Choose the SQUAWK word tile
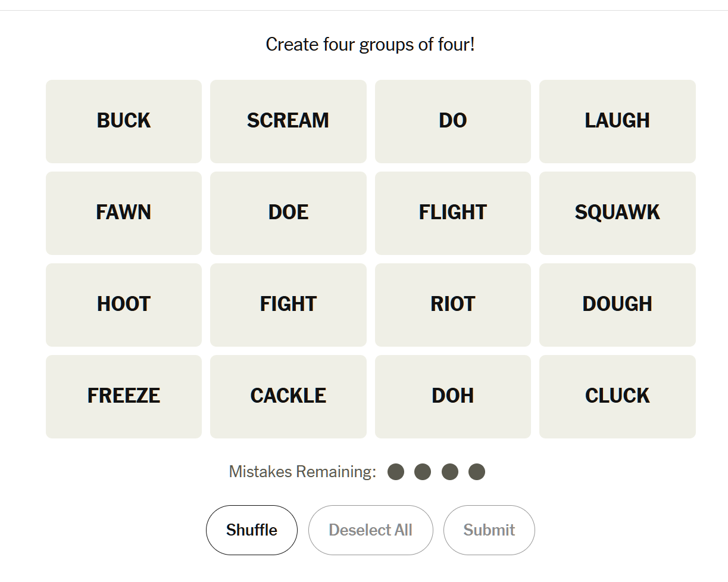 (617, 213)
